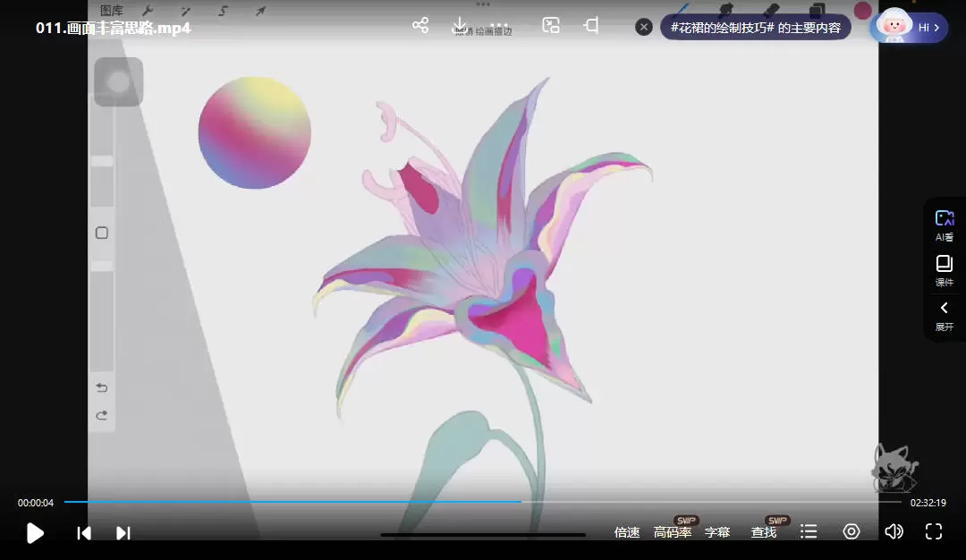Click the mini-window icon next to picture-in-picture

click(x=591, y=25)
